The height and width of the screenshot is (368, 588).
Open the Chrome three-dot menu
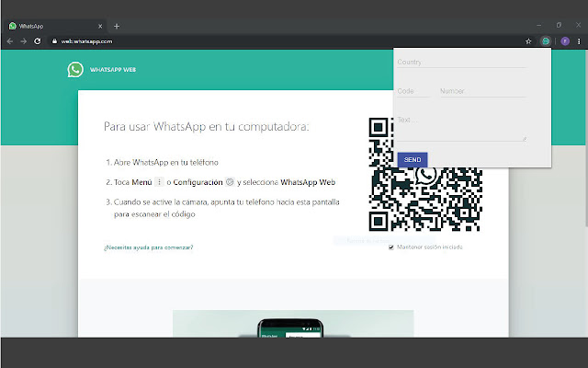[579, 41]
